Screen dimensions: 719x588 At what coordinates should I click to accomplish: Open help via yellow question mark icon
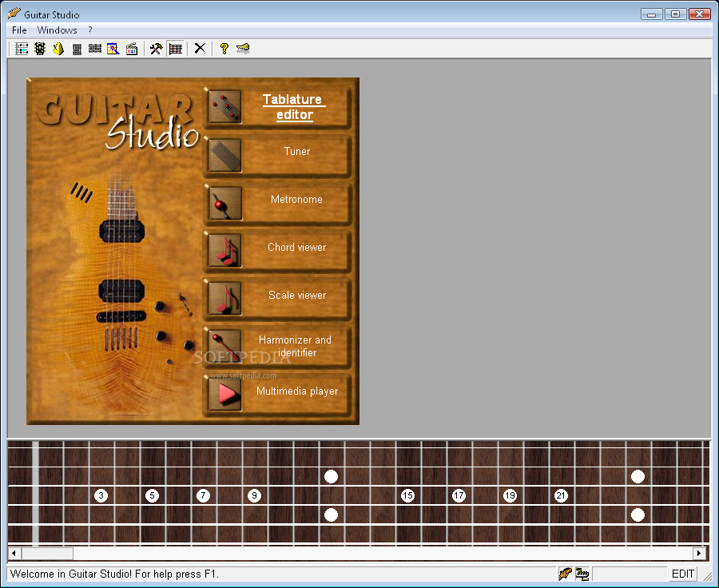click(224, 49)
